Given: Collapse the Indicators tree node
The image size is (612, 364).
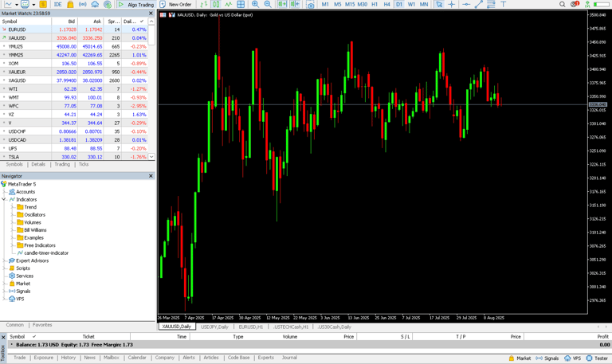Looking at the screenshot, I should pos(4,199).
